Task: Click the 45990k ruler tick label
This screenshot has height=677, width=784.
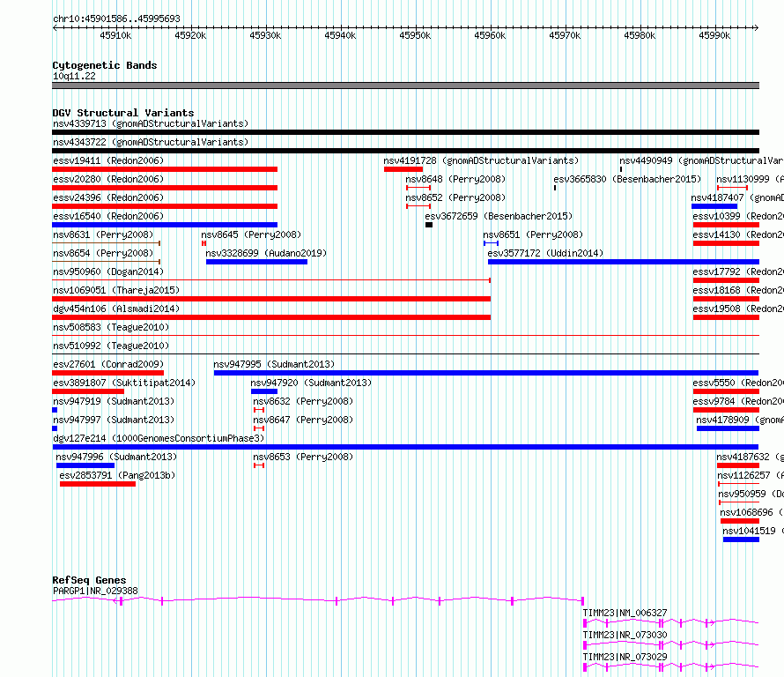Action: point(714,35)
